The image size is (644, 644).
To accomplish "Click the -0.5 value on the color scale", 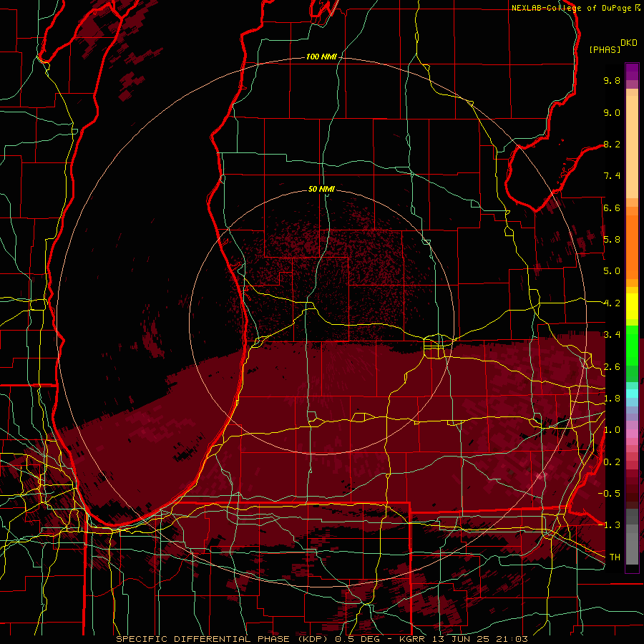I will click(609, 494).
